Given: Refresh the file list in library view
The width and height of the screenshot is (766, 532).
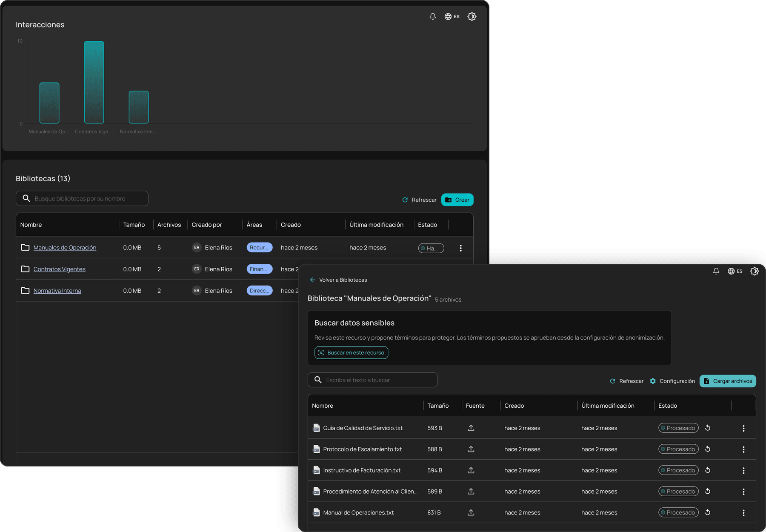Looking at the screenshot, I should [x=626, y=381].
